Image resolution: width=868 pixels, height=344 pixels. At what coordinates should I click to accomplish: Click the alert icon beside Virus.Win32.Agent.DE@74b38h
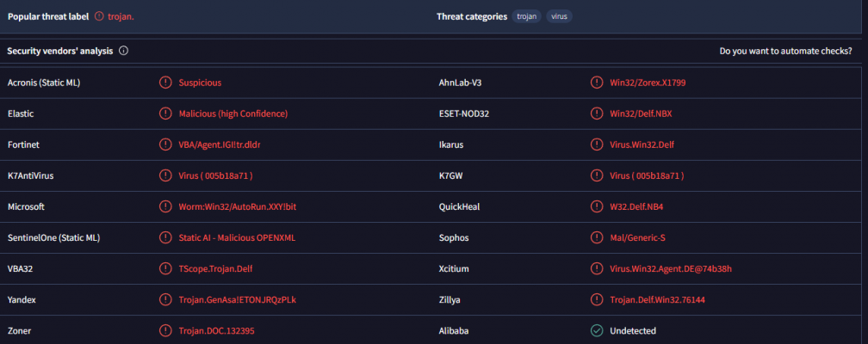click(596, 269)
